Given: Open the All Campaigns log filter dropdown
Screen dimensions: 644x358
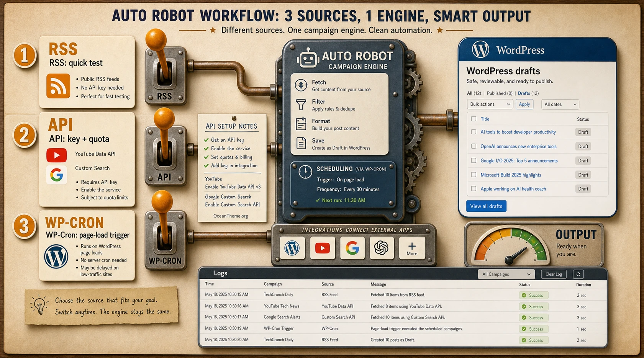Looking at the screenshot, I should pyautogui.click(x=506, y=274).
